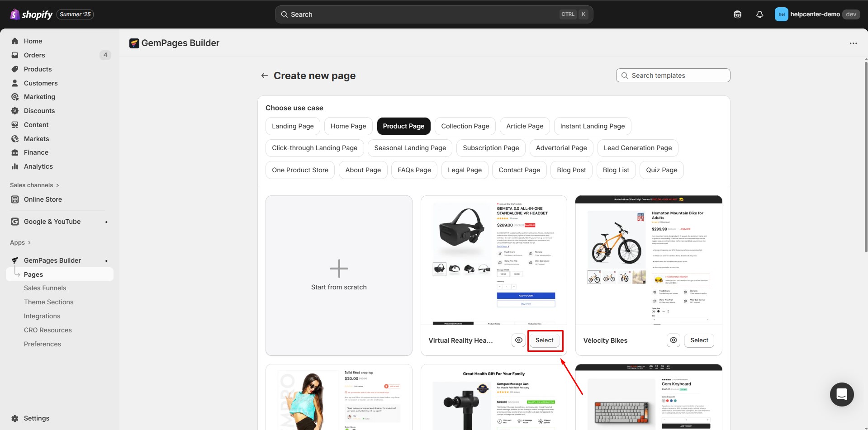Open the three-dot options menu top right

(853, 43)
